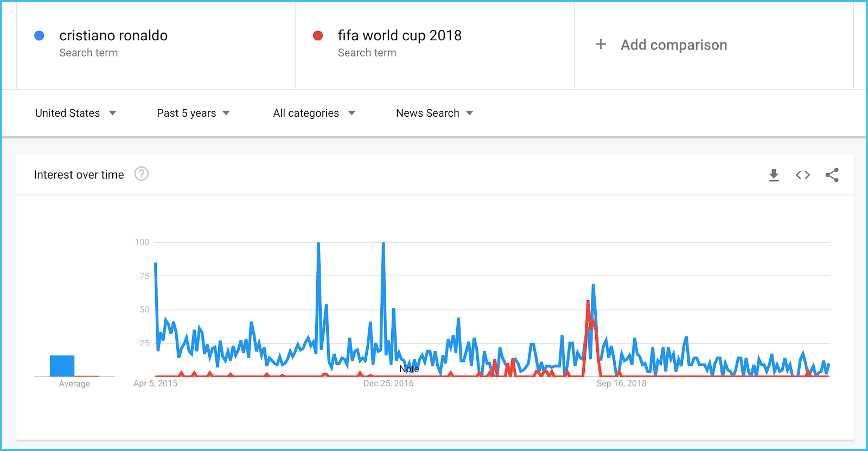Click the Apr 5, 2015 axis label
The image size is (868, 451).
click(x=156, y=383)
